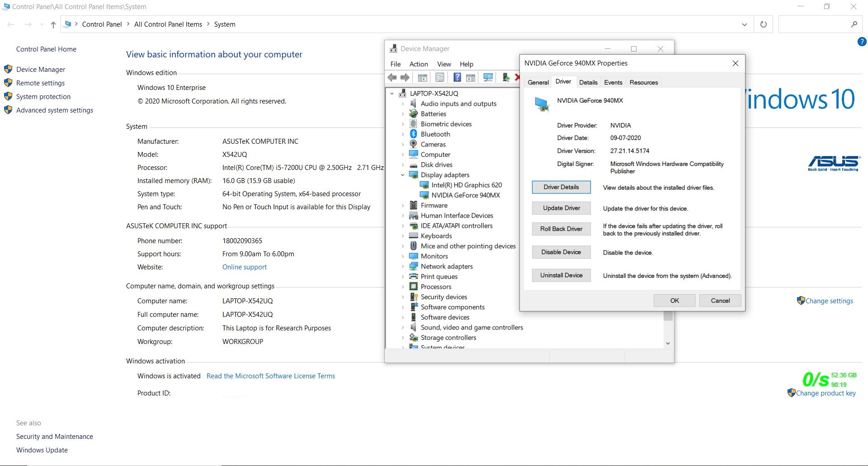Click the Back arrow in Device Manager toolbar
Screen dimensions: 868x466
tap(392, 77)
